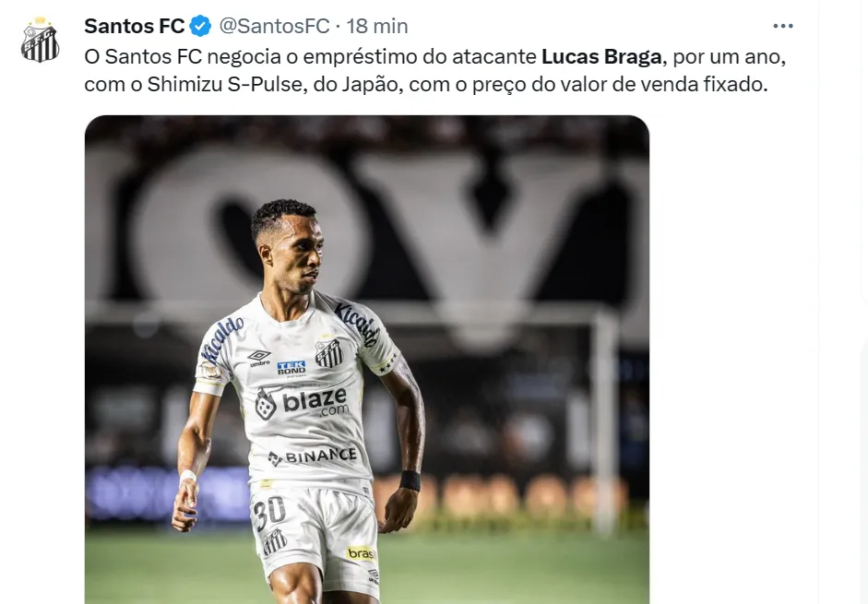Click the bold Lucas Braga name
The image size is (868, 604).
pos(601,56)
